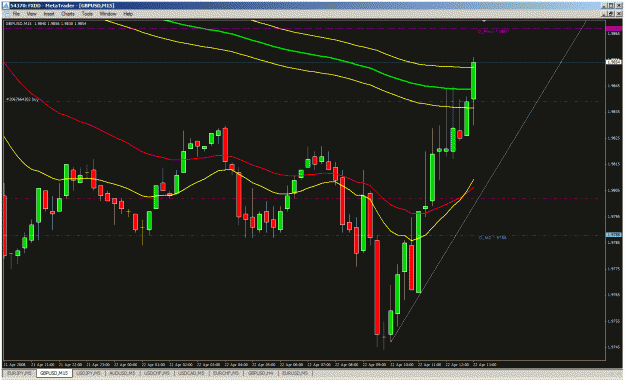Select the GBPUSD,M15 chart tab
The width and height of the screenshot is (625, 380).
point(54,373)
